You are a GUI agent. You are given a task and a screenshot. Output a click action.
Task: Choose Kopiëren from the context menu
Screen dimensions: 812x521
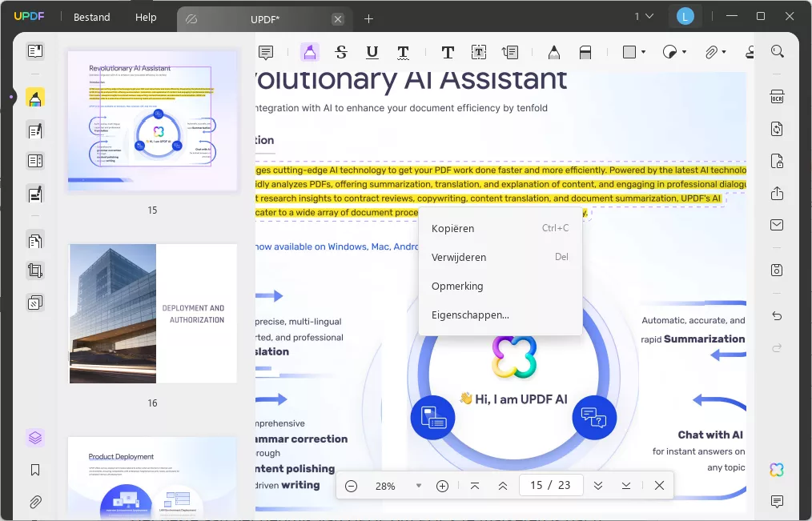click(x=500, y=228)
